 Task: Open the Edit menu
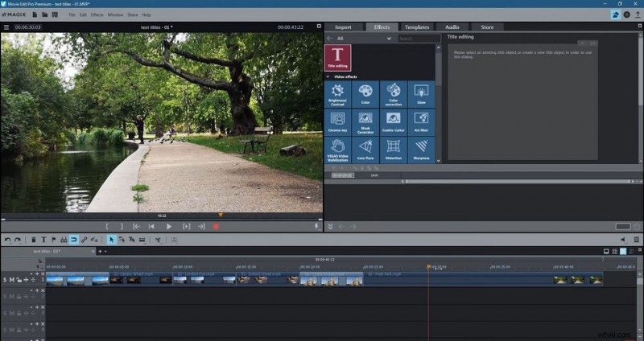click(84, 14)
